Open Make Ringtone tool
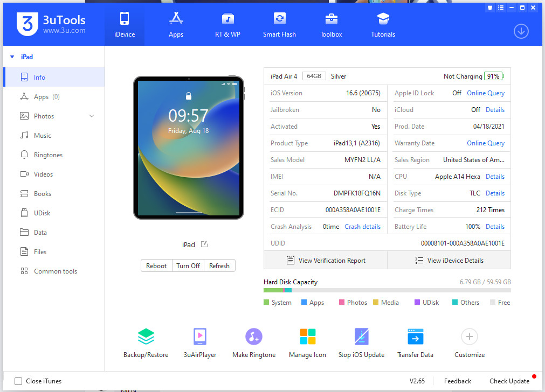The width and height of the screenshot is (545, 392). 254,343
